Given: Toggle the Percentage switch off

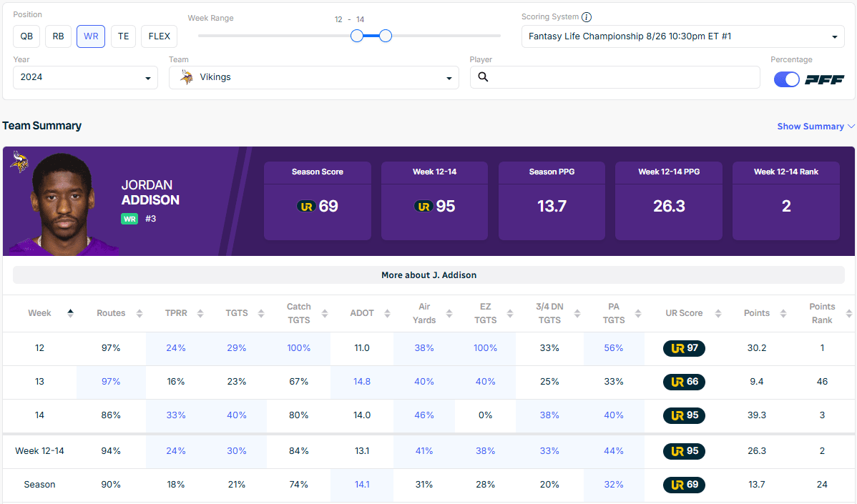Looking at the screenshot, I should [786, 79].
